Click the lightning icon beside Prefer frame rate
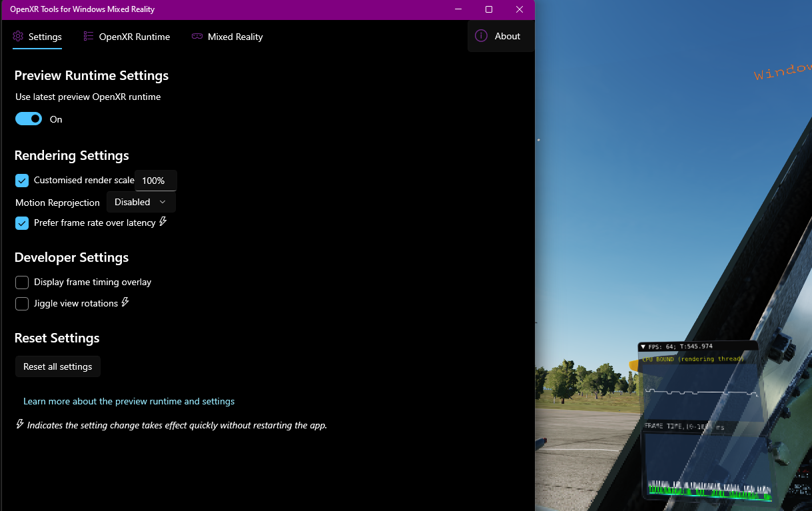The image size is (812, 511). click(163, 222)
